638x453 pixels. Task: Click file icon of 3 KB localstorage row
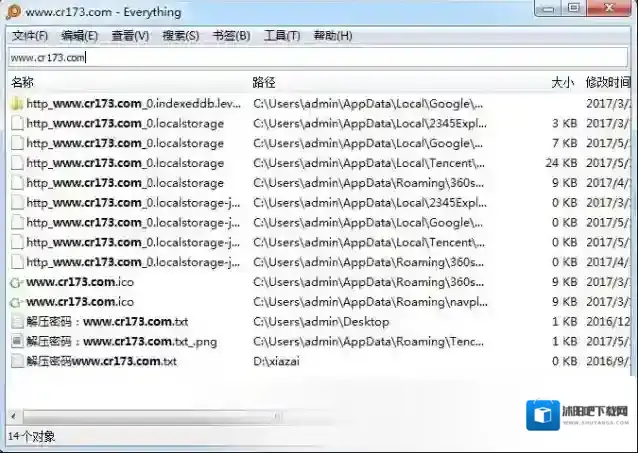click(17, 123)
